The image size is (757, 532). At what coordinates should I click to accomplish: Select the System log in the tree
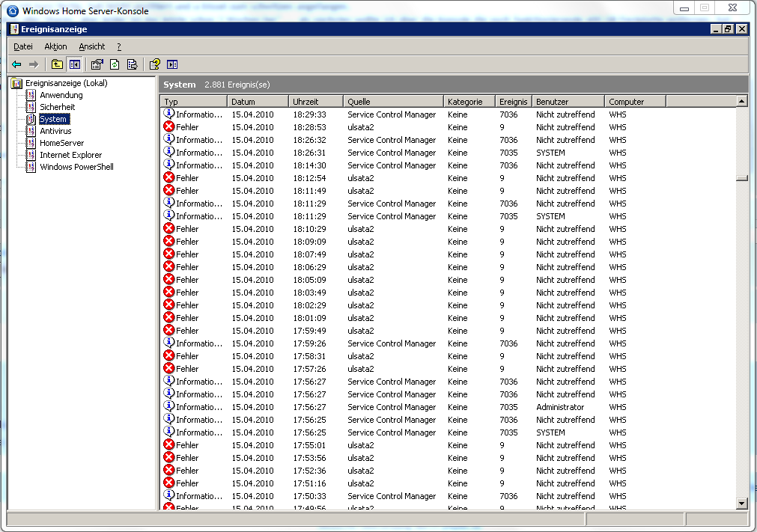54,119
